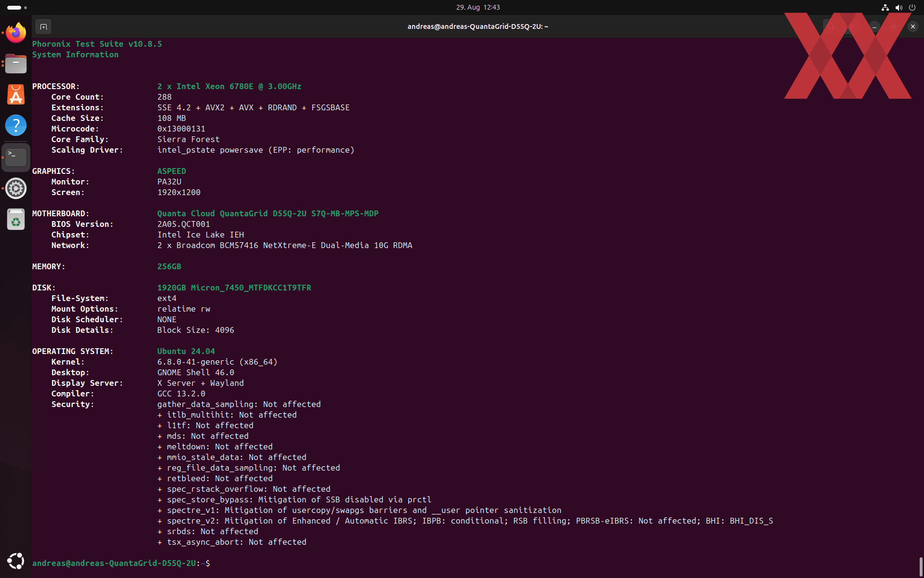Close the terminal window
This screenshot has height=578, width=924.
(913, 26)
